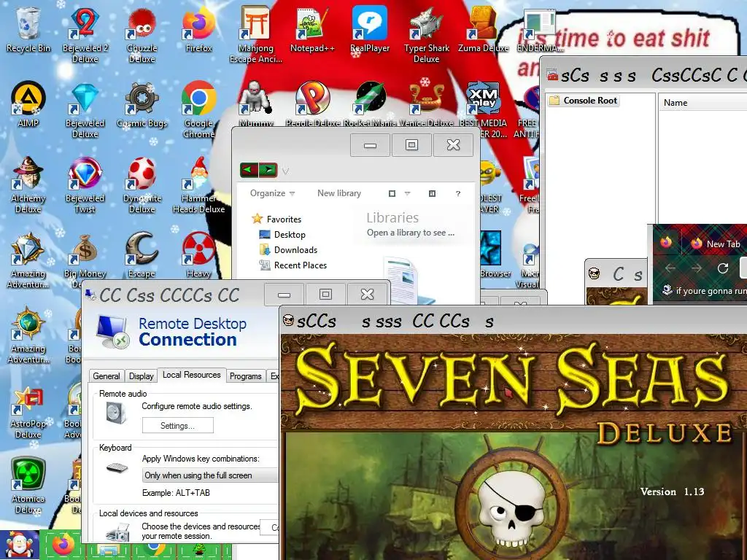The width and height of the screenshot is (747, 560).
Task: Select Console Root in the console tree
Action: tap(583, 101)
